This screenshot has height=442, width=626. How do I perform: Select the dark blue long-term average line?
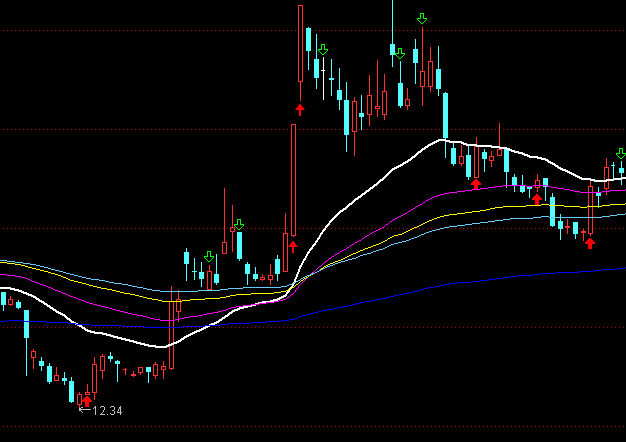point(400,291)
